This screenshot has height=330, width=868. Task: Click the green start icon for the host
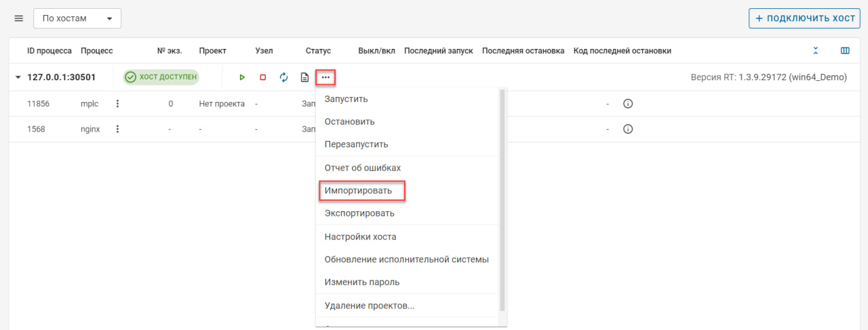[x=242, y=77]
